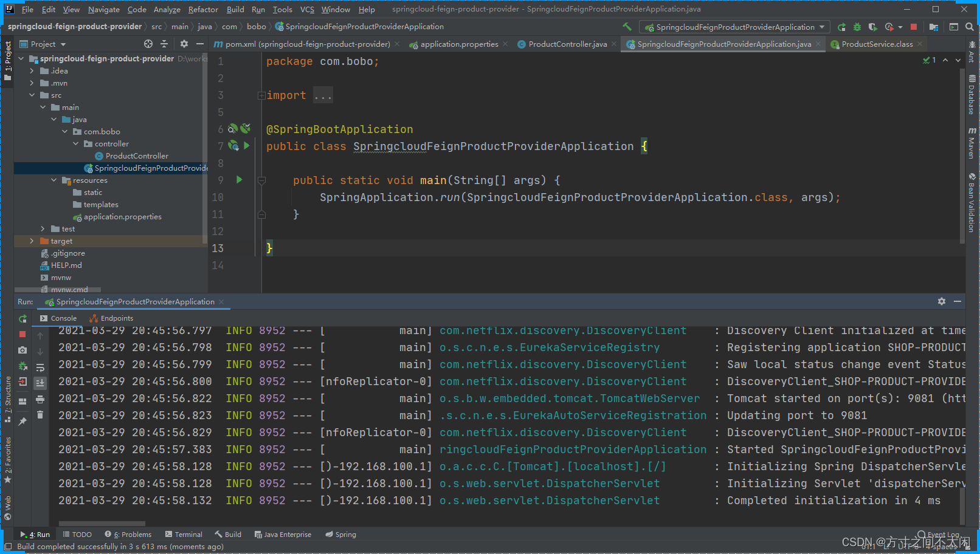Open Problems tool window

[x=128, y=535]
